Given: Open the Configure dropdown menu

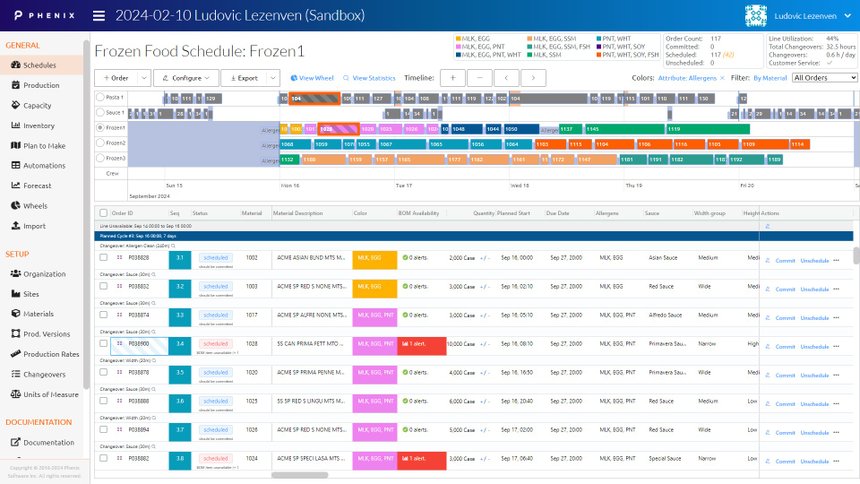Looking at the screenshot, I should 186,78.
